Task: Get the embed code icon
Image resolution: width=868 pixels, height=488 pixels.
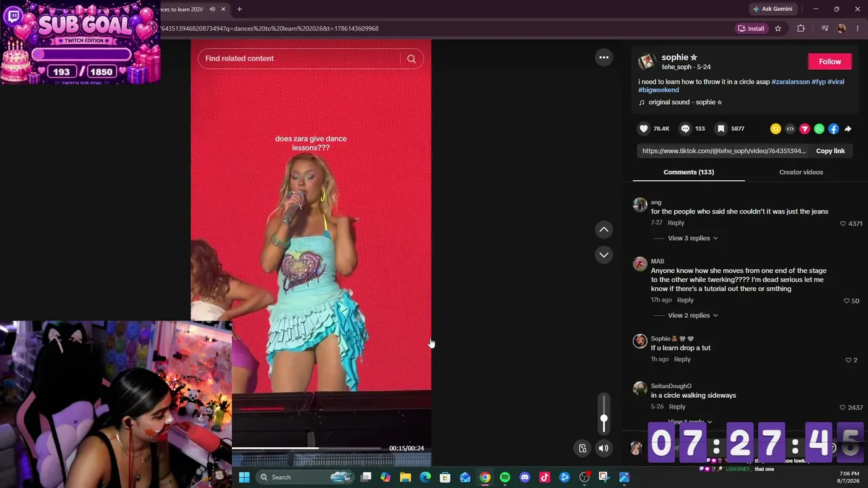Action: click(790, 129)
